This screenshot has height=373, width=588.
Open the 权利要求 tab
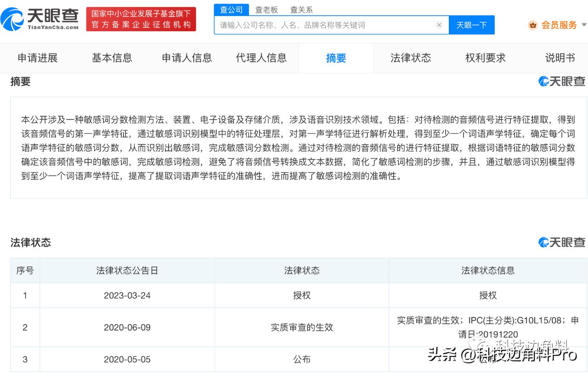click(x=485, y=58)
